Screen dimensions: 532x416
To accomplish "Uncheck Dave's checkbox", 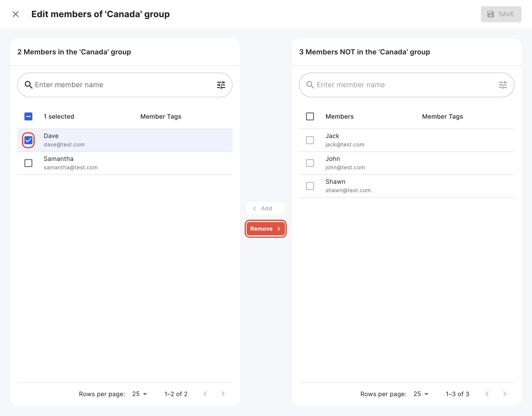I will [28, 140].
